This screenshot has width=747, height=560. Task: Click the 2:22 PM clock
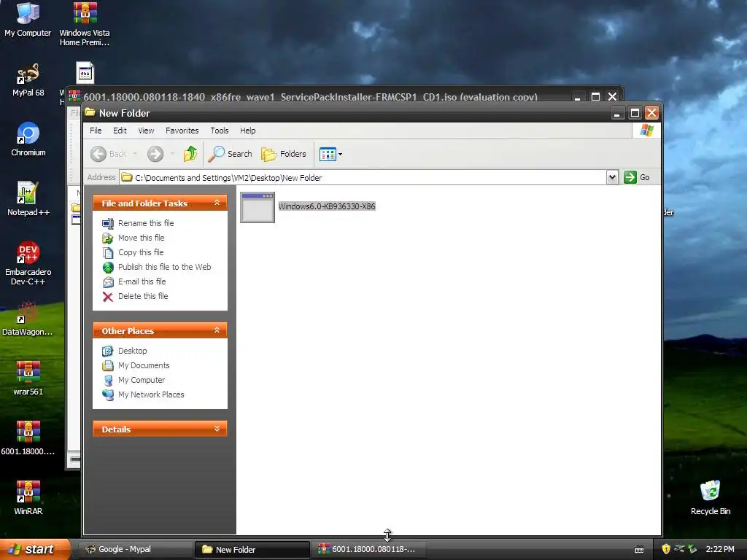(720, 549)
